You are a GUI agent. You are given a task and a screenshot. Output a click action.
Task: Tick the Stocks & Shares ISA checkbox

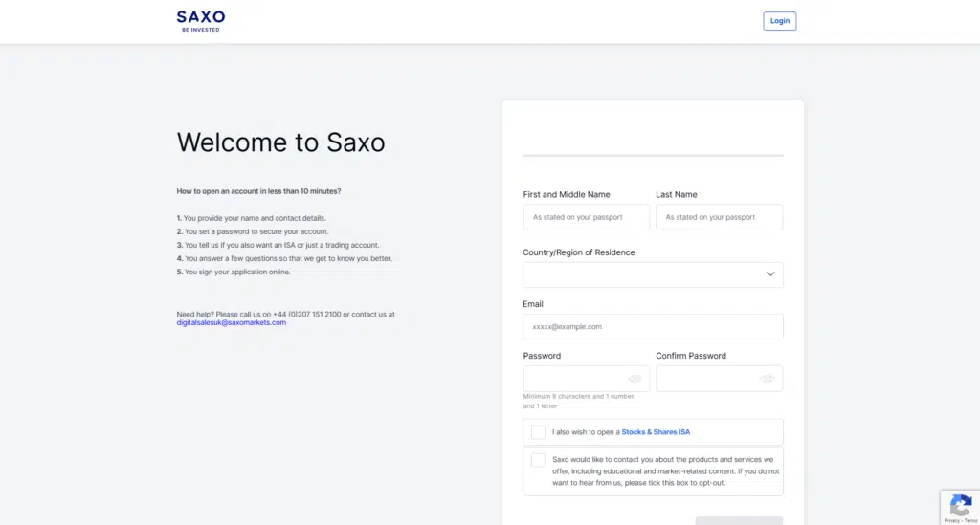click(538, 432)
